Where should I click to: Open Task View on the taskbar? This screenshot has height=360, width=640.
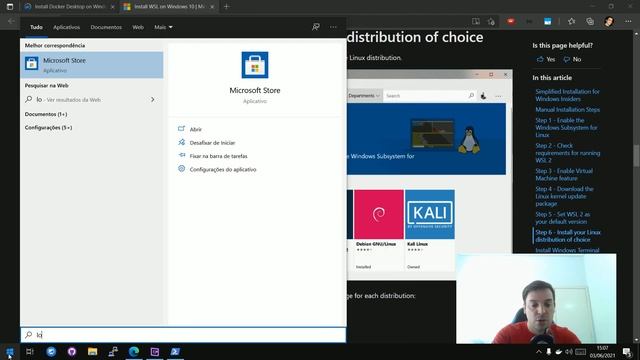(30, 351)
